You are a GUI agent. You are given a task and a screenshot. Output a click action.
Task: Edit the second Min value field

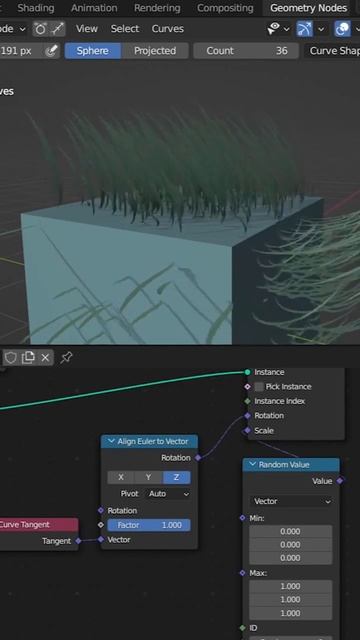tap(291, 544)
